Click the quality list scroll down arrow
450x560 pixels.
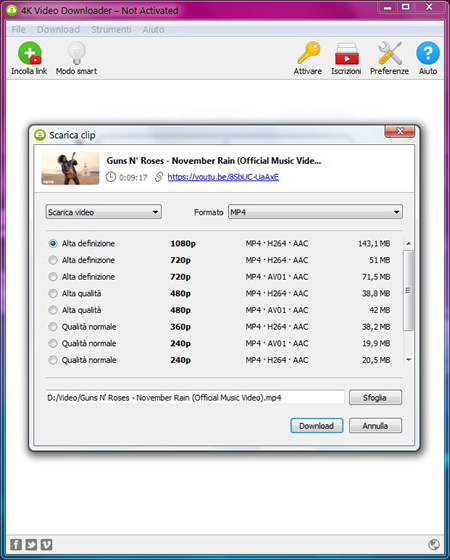[409, 360]
